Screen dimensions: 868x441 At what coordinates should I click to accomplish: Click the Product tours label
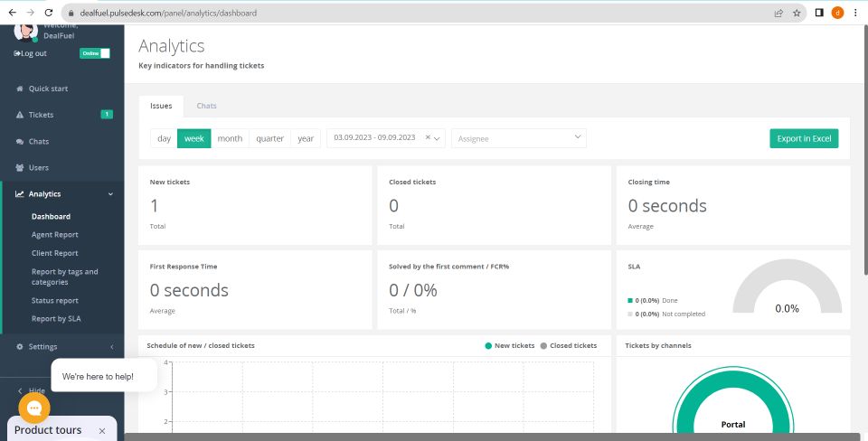(48, 430)
